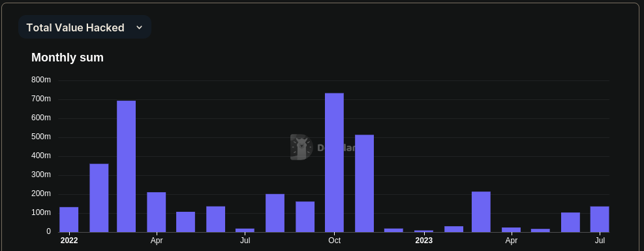Image resolution: width=644 pixels, height=251 pixels.
Task: Select the July 2023 bar at far right
Action: click(600, 220)
